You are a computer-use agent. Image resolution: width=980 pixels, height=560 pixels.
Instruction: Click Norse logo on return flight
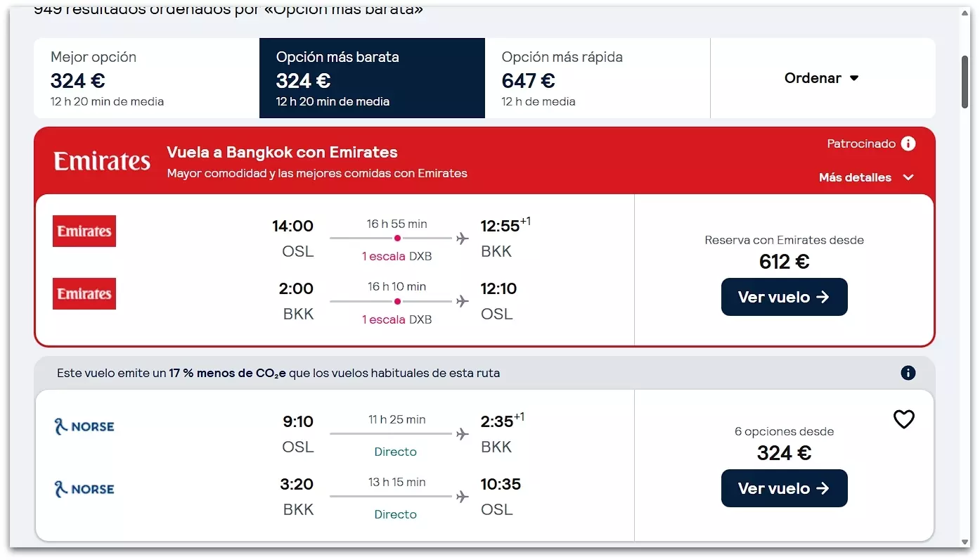pos(84,489)
